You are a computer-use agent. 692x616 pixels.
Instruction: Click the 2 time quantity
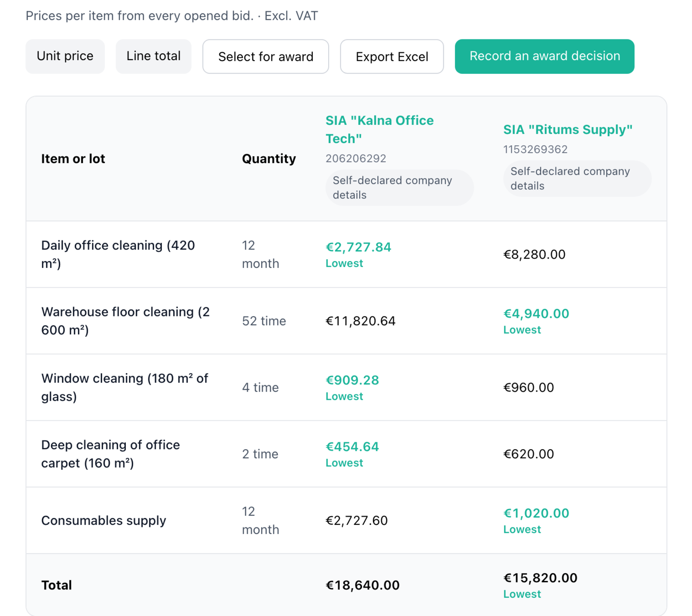pos(260,454)
